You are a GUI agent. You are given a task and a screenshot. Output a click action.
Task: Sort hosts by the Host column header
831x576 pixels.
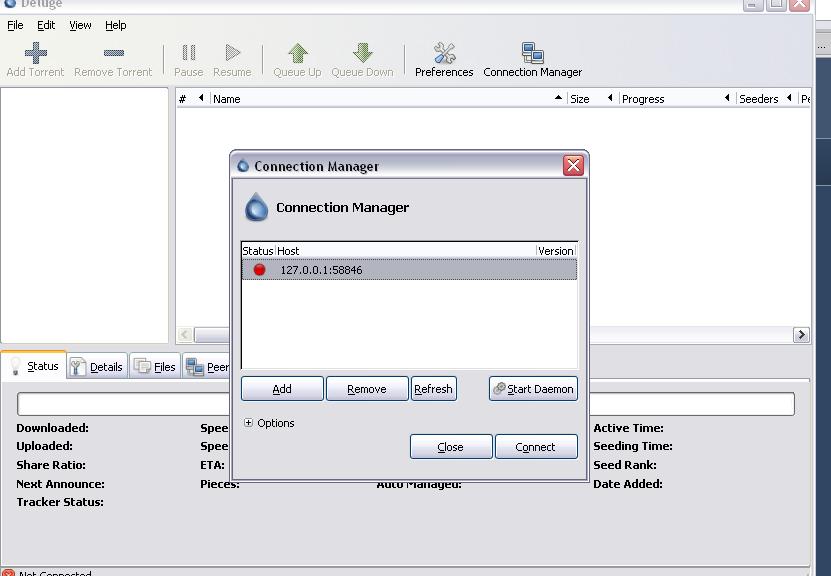(405, 251)
